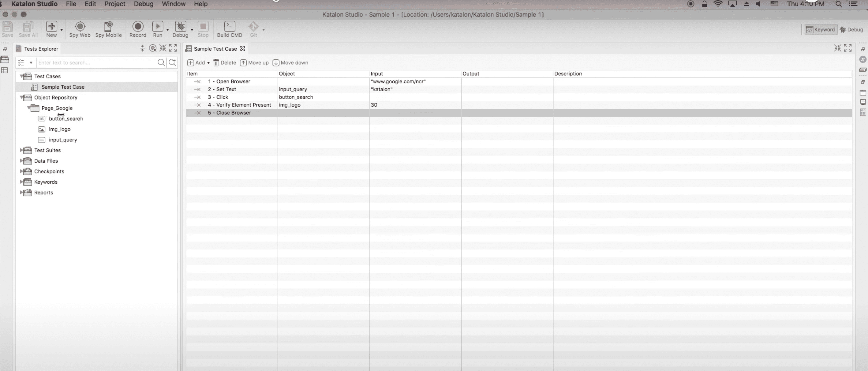Image resolution: width=868 pixels, height=371 pixels.
Task: Toggle step 5 Close Browser disable icon
Action: [198, 113]
